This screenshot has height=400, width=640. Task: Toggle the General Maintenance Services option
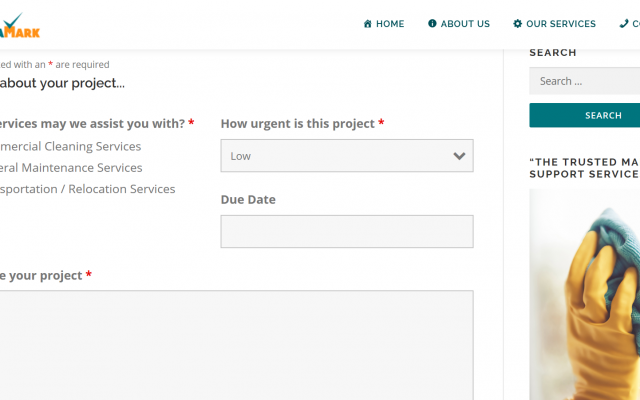coord(70,168)
